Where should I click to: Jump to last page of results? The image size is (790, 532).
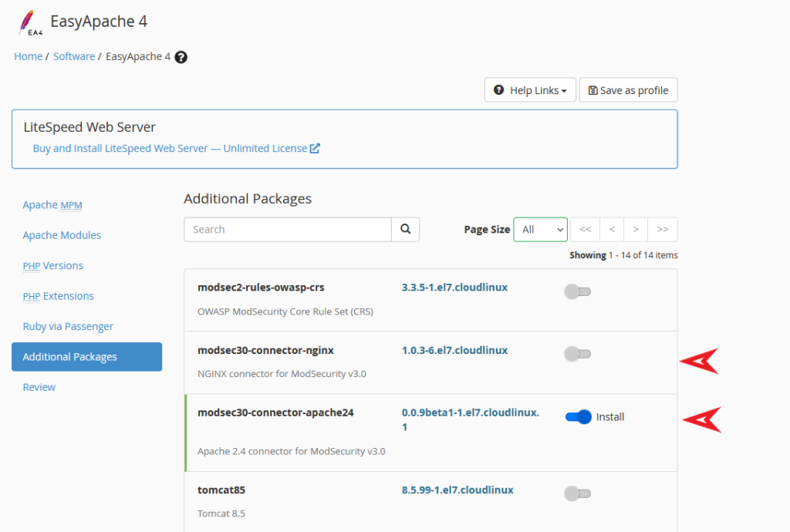(x=663, y=229)
